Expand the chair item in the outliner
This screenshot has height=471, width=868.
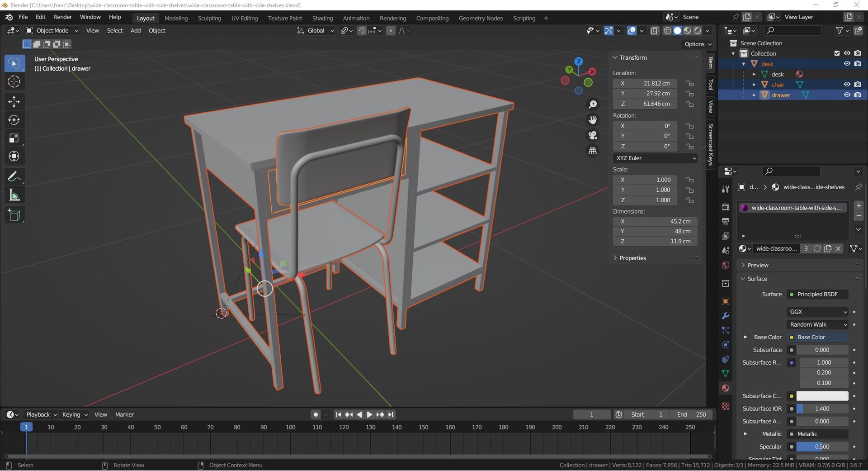754,85
